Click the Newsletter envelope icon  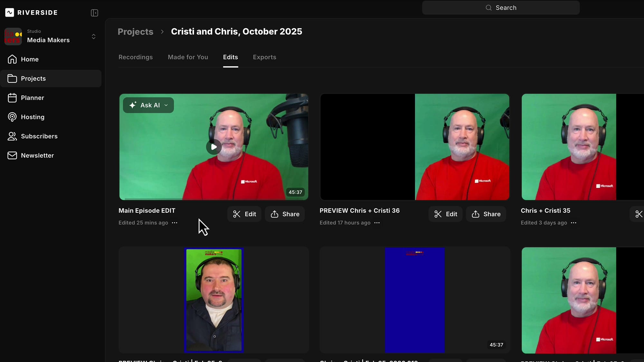tap(12, 155)
